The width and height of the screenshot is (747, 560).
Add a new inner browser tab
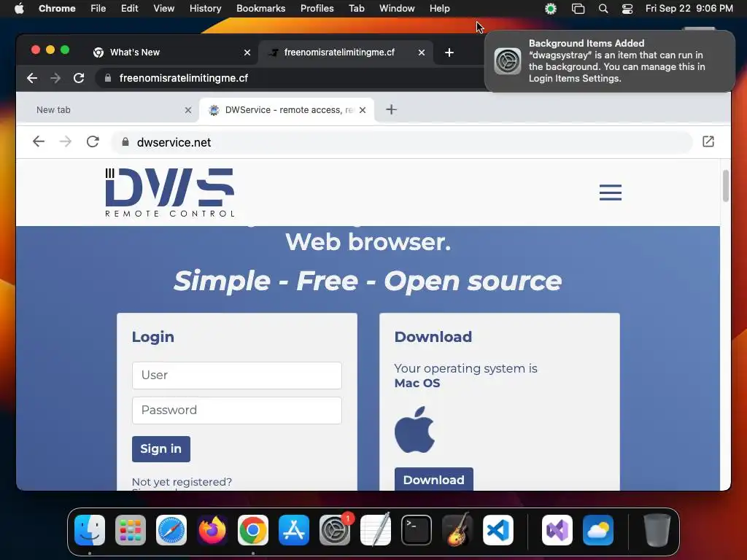point(391,109)
